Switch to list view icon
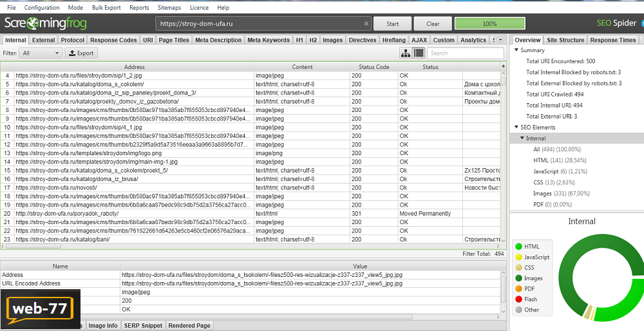 click(x=419, y=53)
